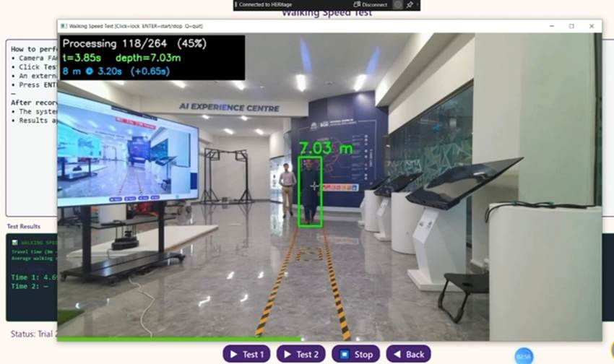Click the Processing 118/264 overlay panel
This screenshot has height=364, width=614.
pos(151,56)
